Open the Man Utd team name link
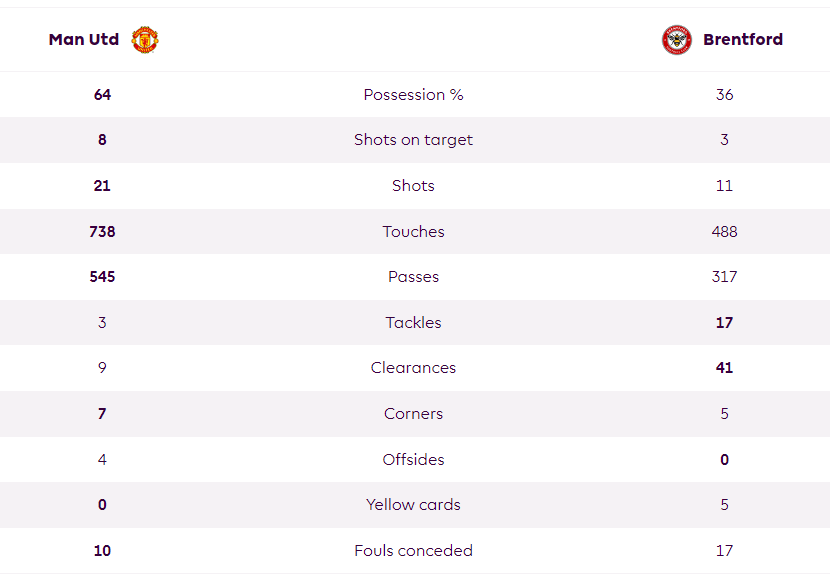 [84, 40]
